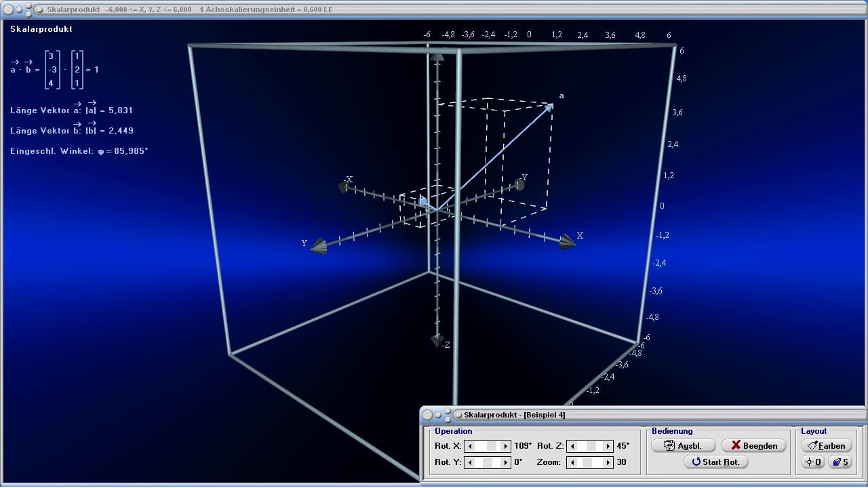Decrease Rot. Y with left arrow

point(469,462)
